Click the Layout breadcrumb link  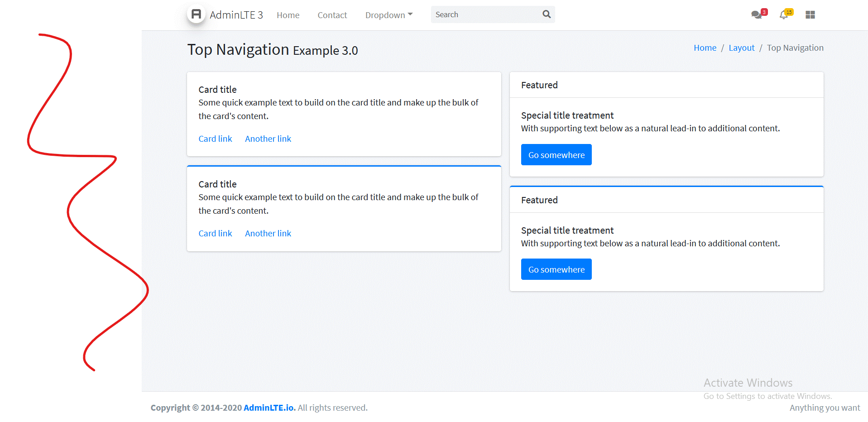[x=741, y=48]
